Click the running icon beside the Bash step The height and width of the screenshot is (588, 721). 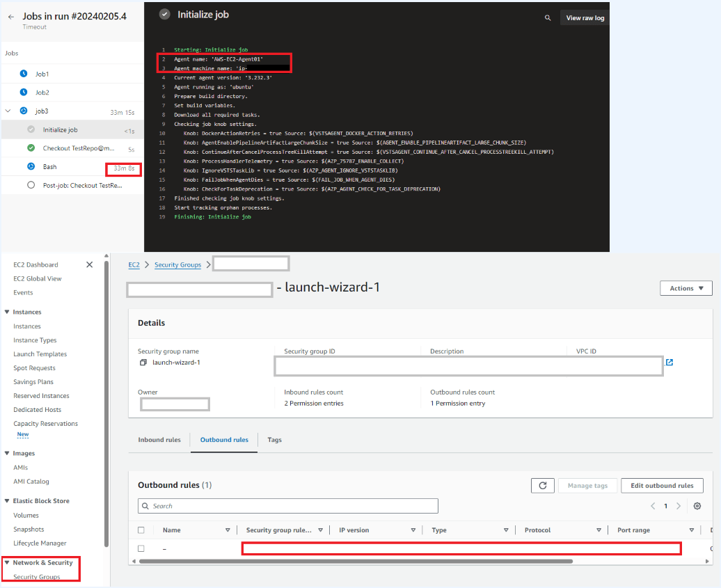tap(31, 166)
